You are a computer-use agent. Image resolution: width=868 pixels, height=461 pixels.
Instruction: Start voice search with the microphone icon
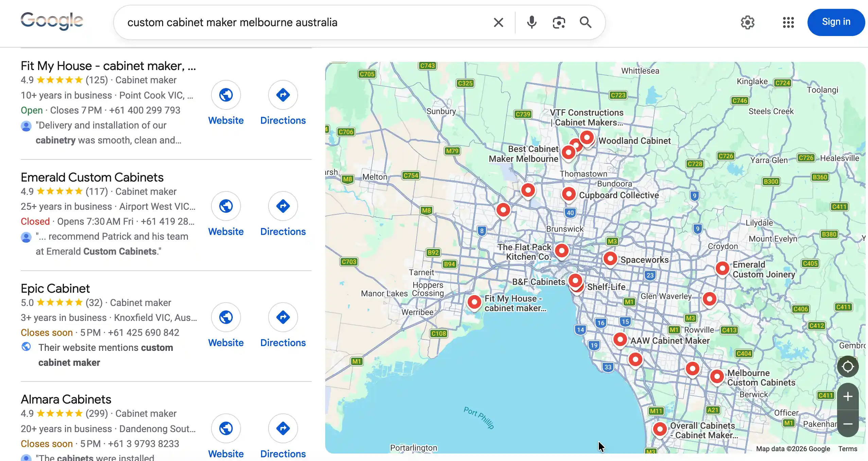pyautogui.click(x=532, y=22)
